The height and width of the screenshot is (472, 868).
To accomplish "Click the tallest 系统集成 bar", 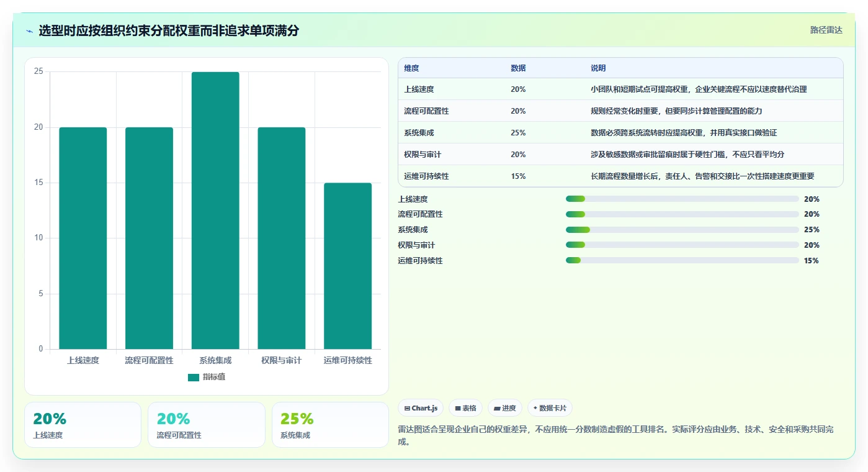I will click(x=215, y=211).
